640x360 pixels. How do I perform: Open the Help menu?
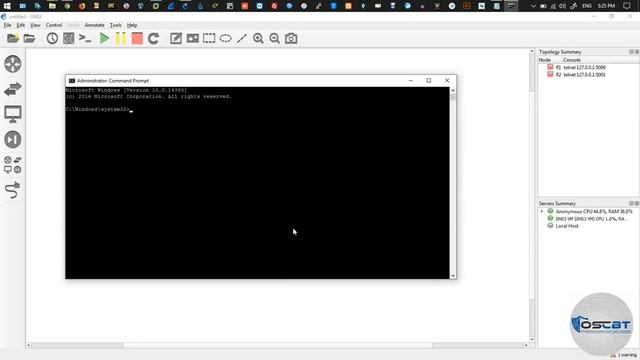click(x=132, y=25)
